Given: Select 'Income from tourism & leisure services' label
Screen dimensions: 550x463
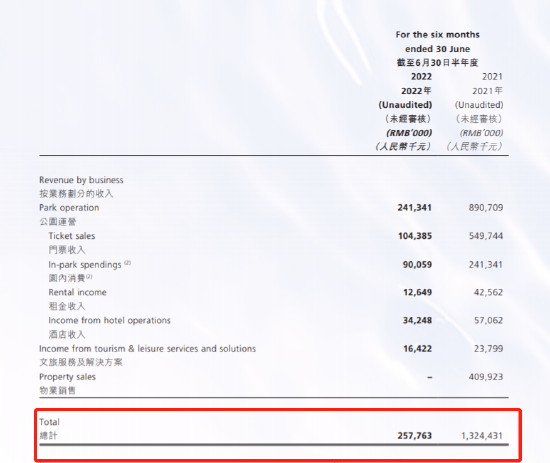Looking at the screenshot, I should click(147, 349).
